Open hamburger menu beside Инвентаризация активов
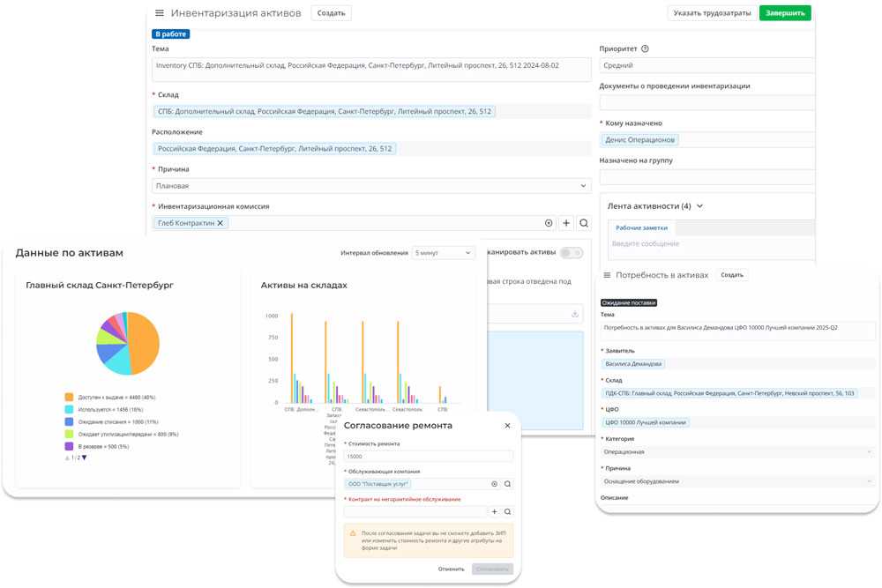The height and width of the screenshot is (588, 882). (x=160, y=13)
